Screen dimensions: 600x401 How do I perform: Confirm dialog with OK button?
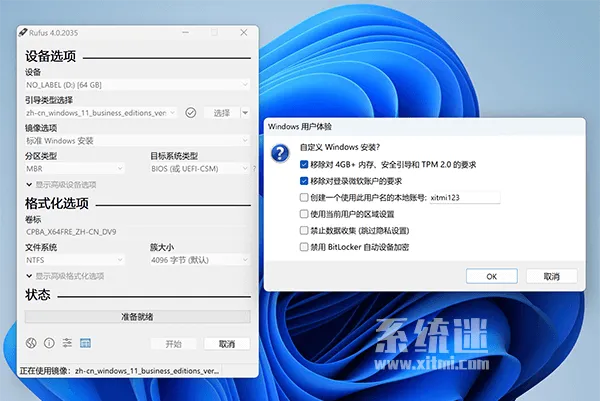click(492, 276)
